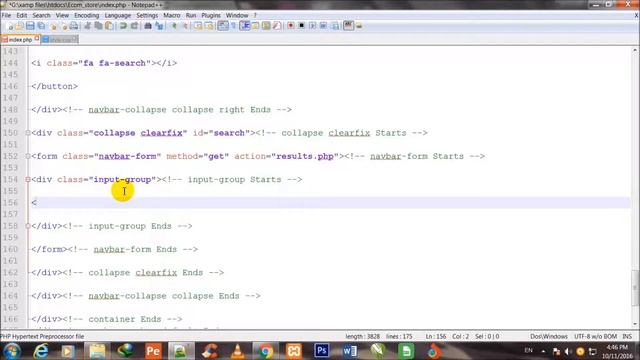
Task: Toggle synchronize vertical scrolling icon
Action: (x=198, y=26)
